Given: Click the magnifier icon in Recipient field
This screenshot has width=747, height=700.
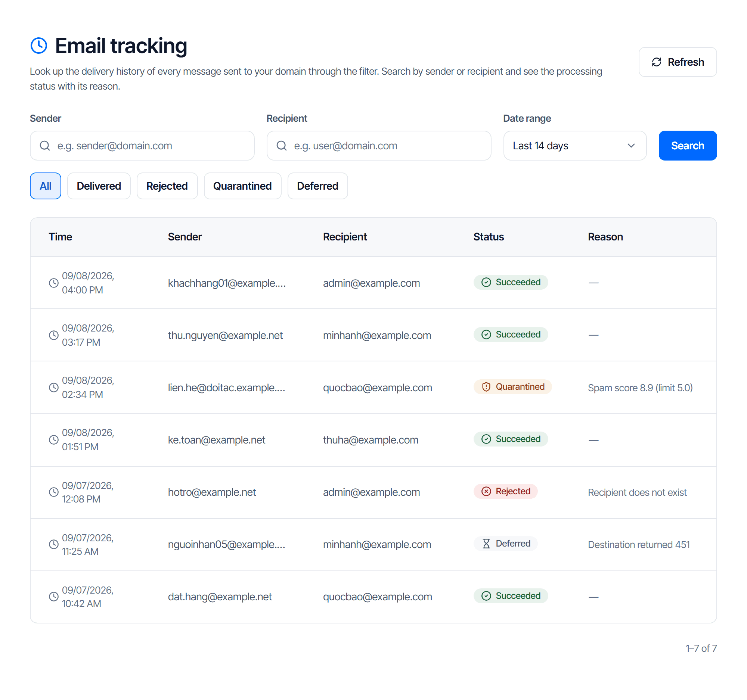Looking at the screenshot, I should click(x=282, y=146).
